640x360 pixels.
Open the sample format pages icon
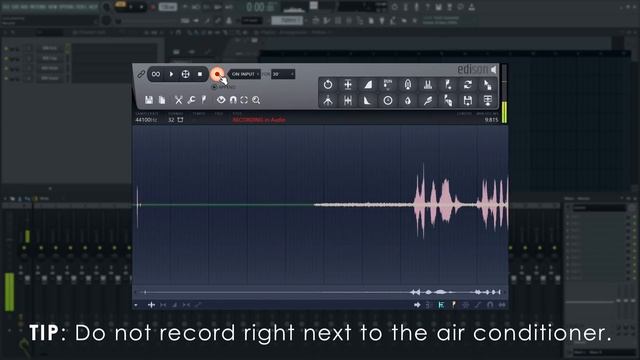(162, 100)
